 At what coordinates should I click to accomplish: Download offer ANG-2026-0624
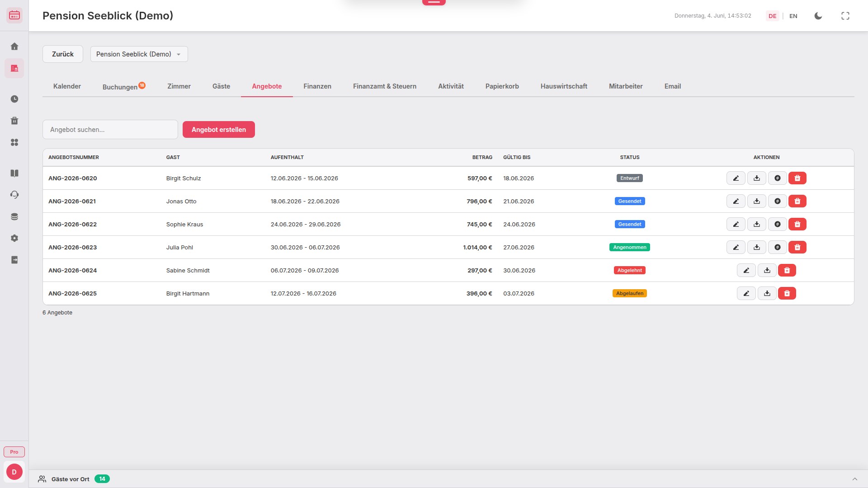click(x=767, y=270)
